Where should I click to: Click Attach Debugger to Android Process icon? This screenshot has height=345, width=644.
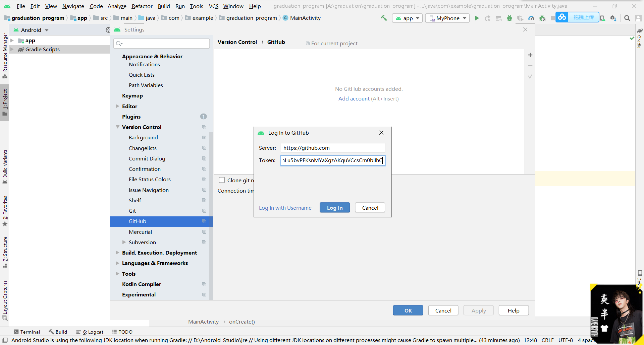click(x=542, y=18)
